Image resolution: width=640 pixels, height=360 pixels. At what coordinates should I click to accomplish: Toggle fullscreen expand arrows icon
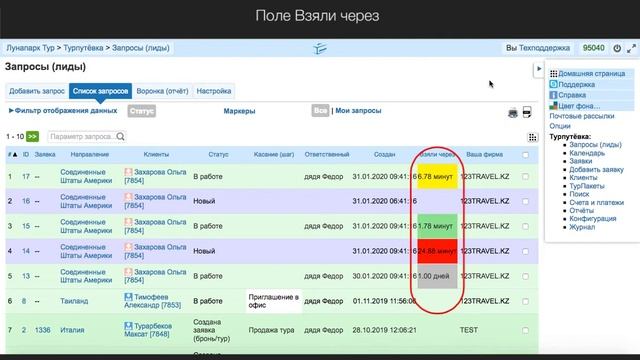(x=631, y=48)
